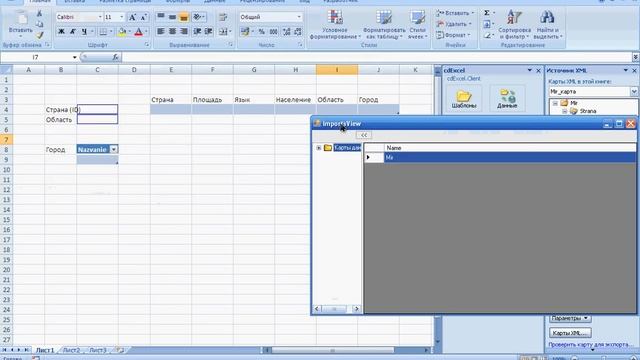
Task: Open Delete cells (Удалить) dropdown
Action: 454,24
